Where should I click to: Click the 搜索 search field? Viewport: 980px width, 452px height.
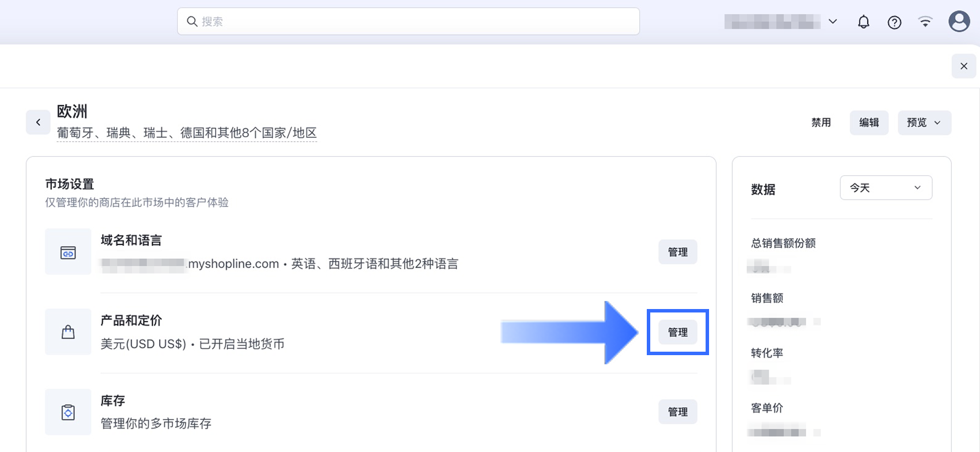(x=408, y=21)
